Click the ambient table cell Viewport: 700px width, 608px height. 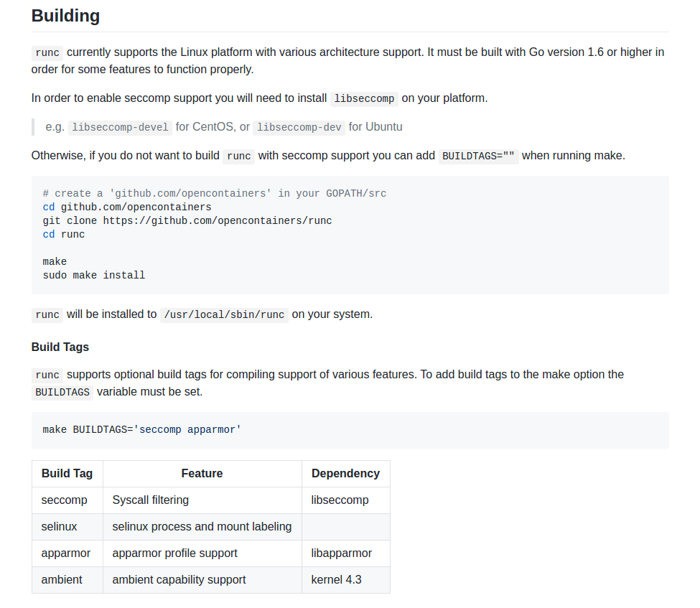click(67, 580)
